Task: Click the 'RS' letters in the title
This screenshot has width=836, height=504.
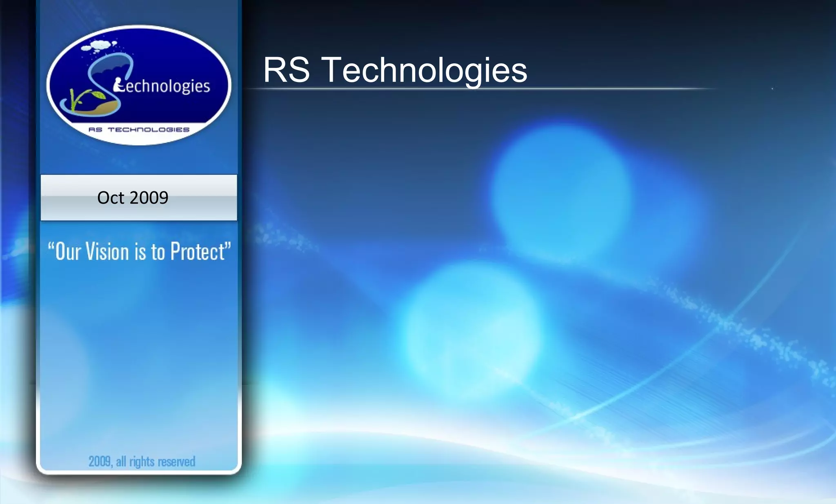Action: (x=286, y=70)
